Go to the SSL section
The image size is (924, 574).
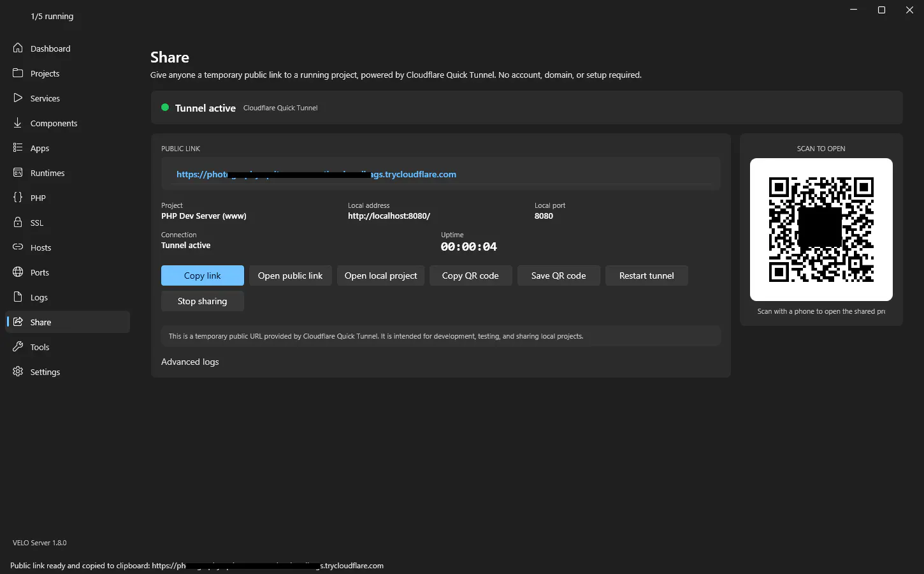click(x=68, y=223)
